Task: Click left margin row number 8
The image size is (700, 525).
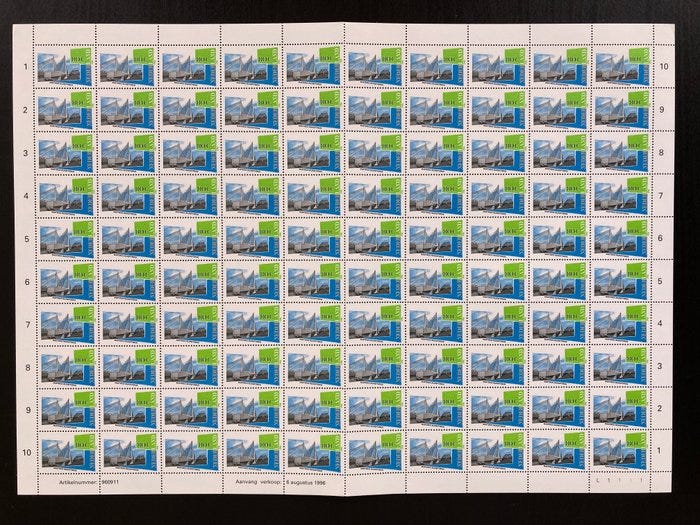Action: click(x=27, y=368)
